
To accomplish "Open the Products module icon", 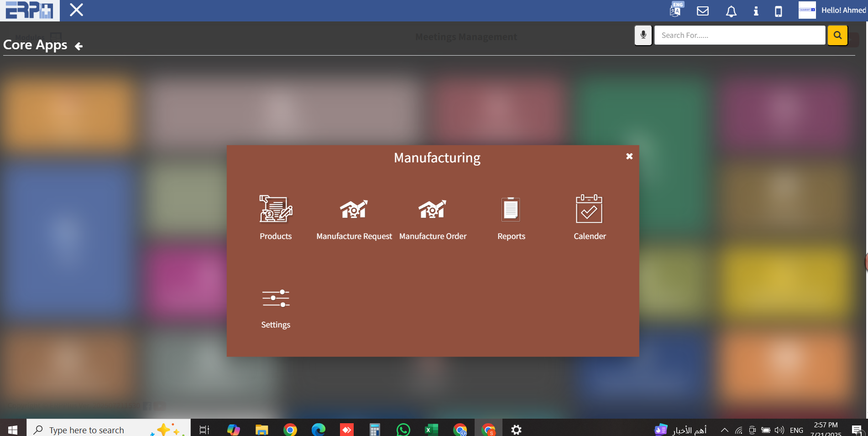I will 276,209.
